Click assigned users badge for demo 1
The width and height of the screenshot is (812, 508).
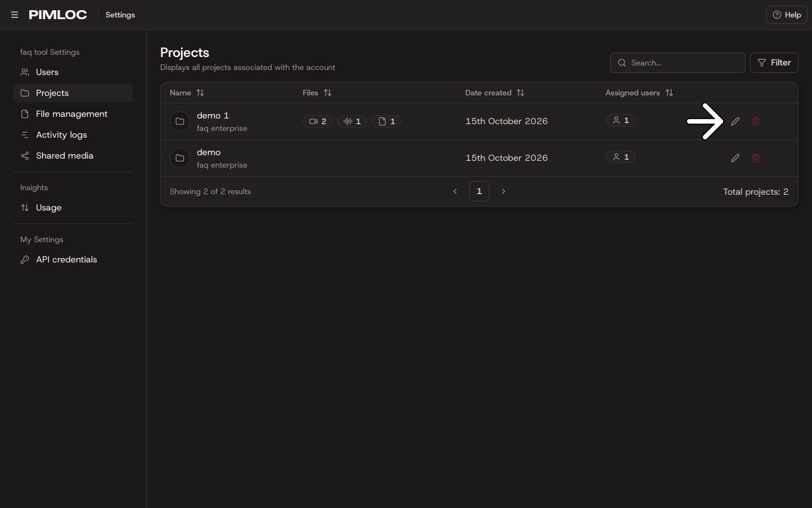620,120
